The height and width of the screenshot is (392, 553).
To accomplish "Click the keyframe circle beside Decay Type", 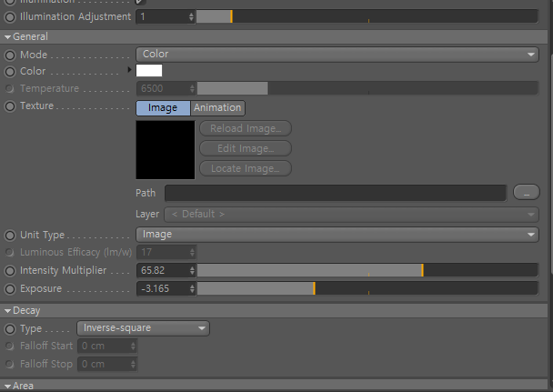I will (x=10, y=329).
